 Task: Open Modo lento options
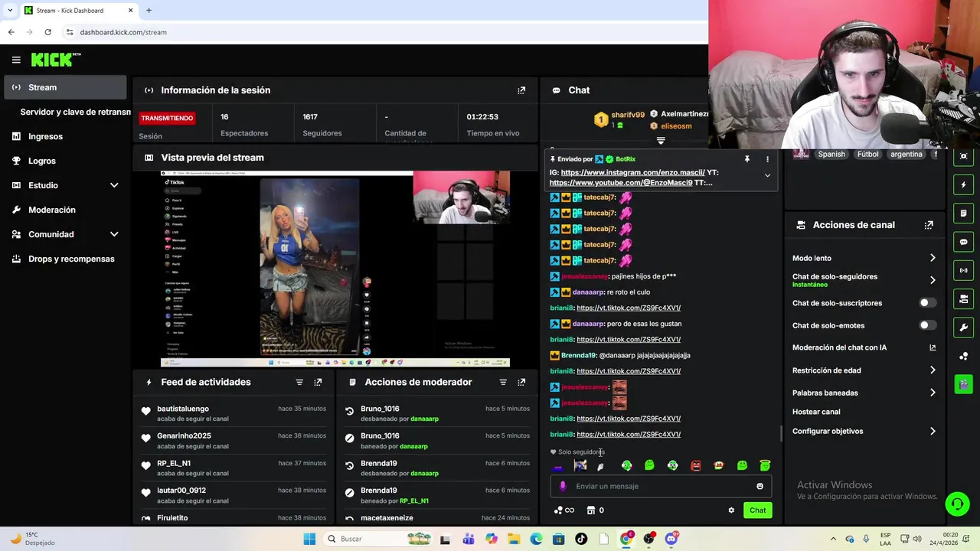point(864,259)
